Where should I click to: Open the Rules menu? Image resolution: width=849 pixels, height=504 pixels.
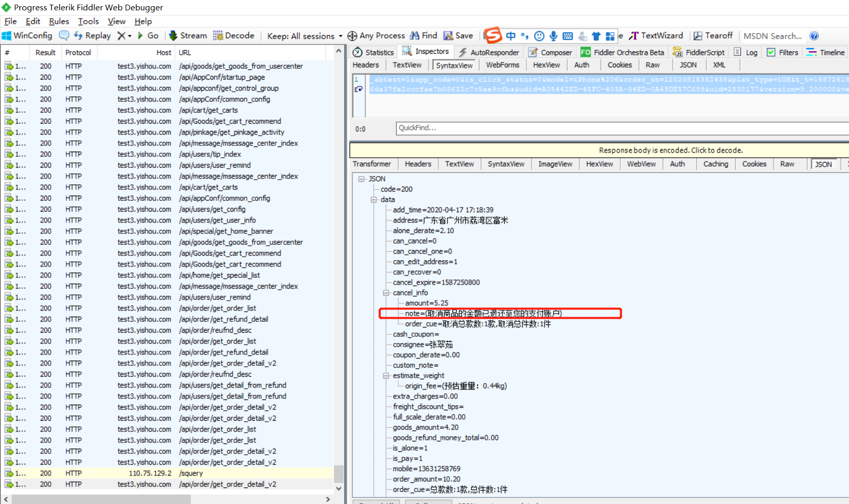coord(59,21)
